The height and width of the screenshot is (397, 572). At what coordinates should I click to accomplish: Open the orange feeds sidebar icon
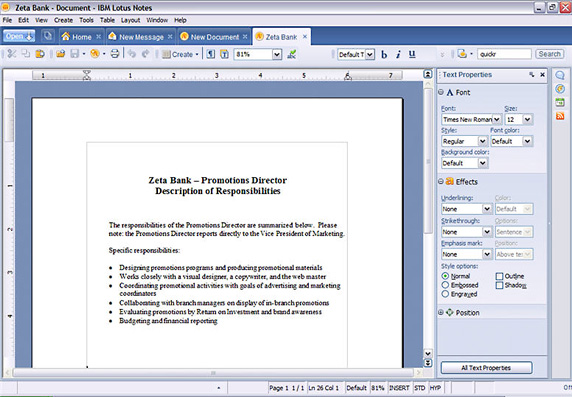560,116
